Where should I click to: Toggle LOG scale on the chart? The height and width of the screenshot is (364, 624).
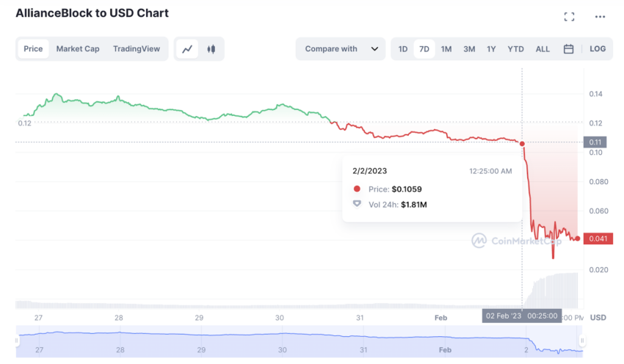click(x=598, y=49)
